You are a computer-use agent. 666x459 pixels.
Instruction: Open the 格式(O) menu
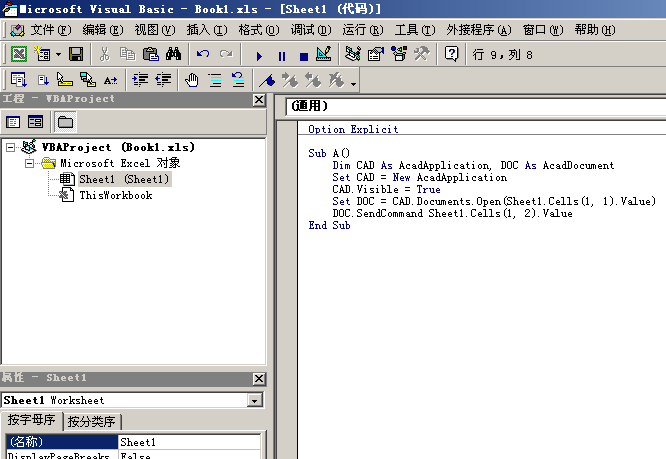[259, 30]
